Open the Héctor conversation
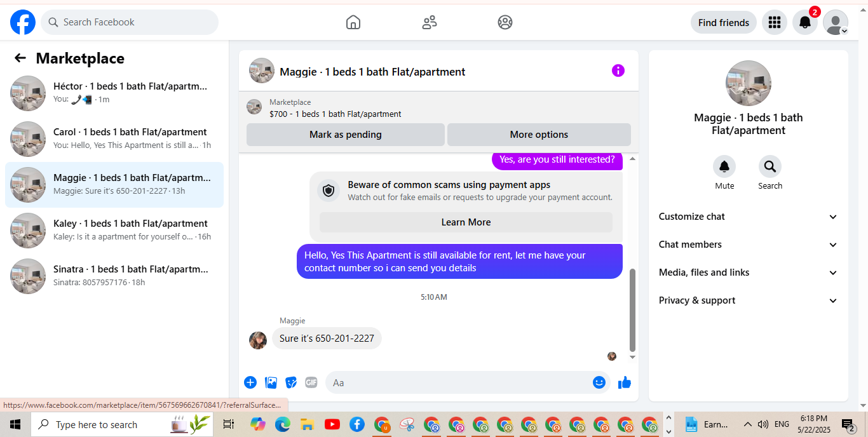The width and height of the screenshot is (868, 437). point(114,93)
